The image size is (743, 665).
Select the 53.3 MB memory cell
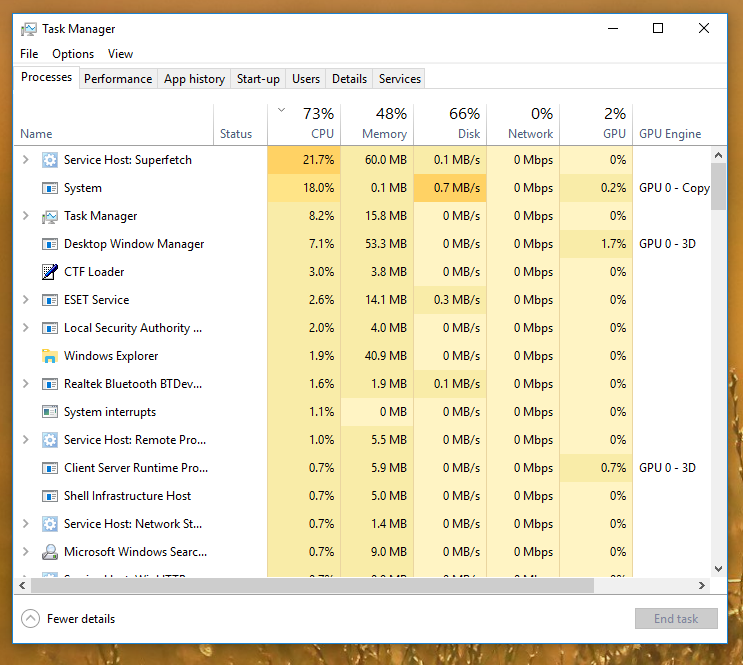pos(377,244)
